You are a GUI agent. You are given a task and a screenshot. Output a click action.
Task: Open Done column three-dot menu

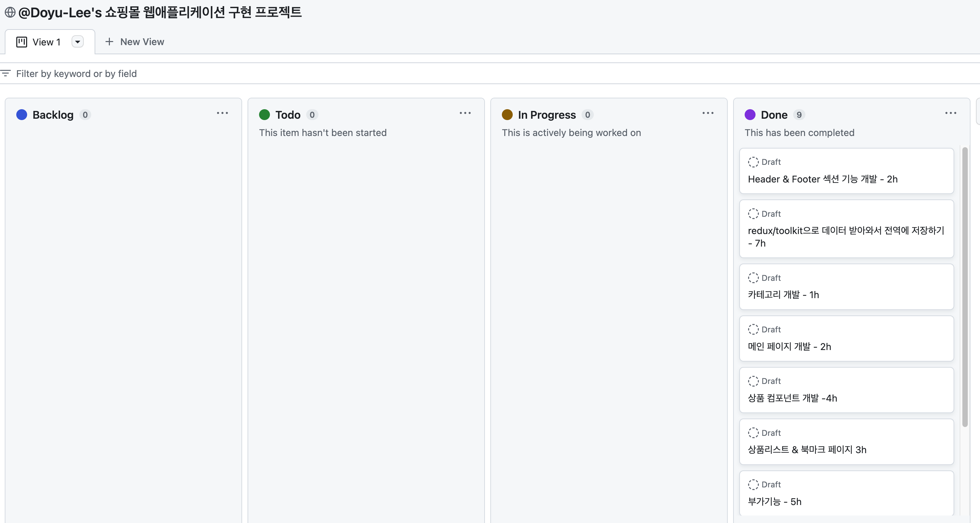click(x=951, y=113)
